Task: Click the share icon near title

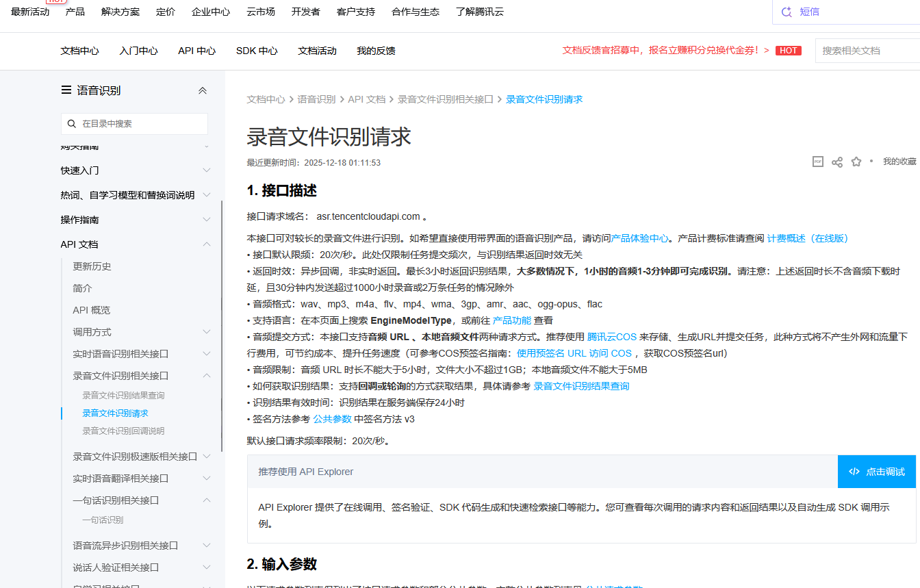Action: click(x=836, y=162)
